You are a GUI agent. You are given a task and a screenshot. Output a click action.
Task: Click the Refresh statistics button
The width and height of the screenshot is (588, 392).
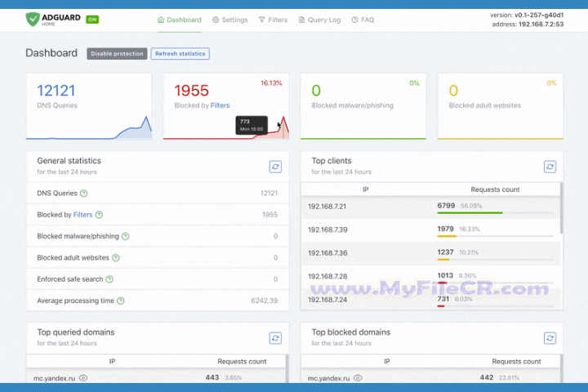point(180,54)
